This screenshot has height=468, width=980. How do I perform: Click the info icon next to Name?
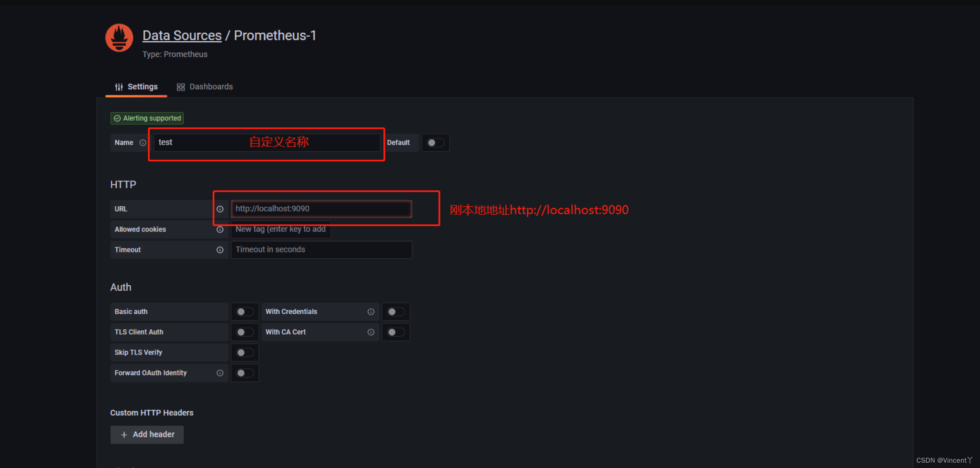[143, 143]
